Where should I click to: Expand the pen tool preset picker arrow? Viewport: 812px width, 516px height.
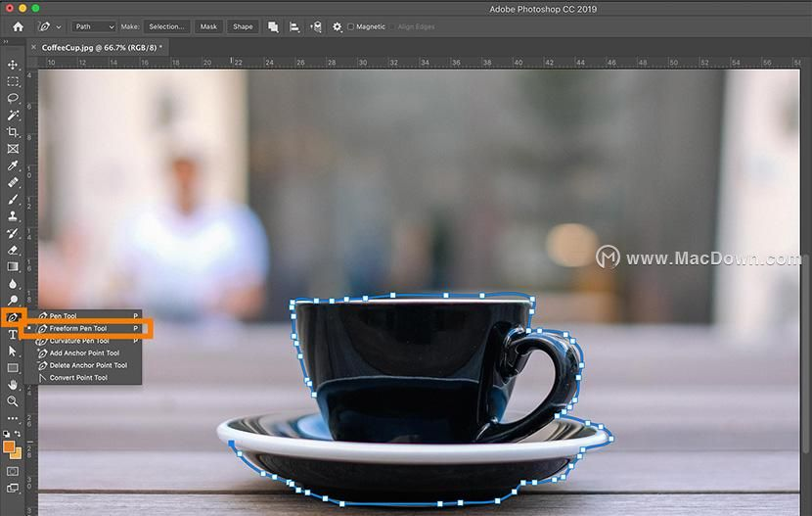pyautogui.click(x=59, y=26)
